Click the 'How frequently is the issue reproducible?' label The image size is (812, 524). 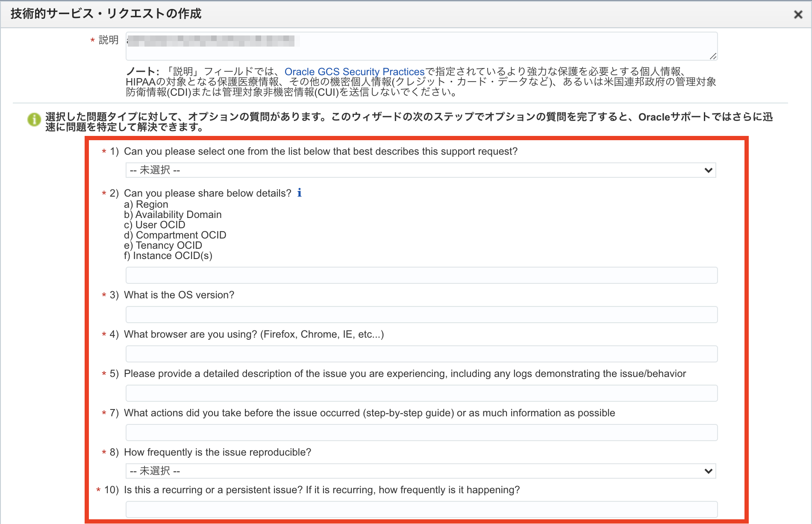218,452
